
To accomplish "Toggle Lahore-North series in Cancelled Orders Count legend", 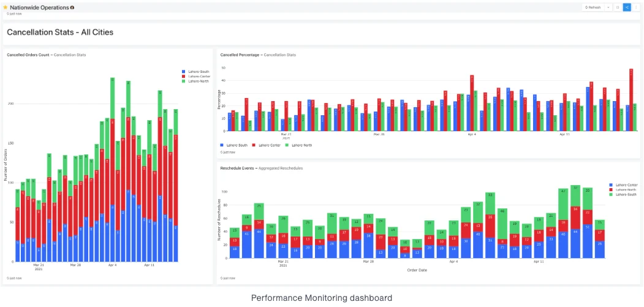I will click(195, 81).
